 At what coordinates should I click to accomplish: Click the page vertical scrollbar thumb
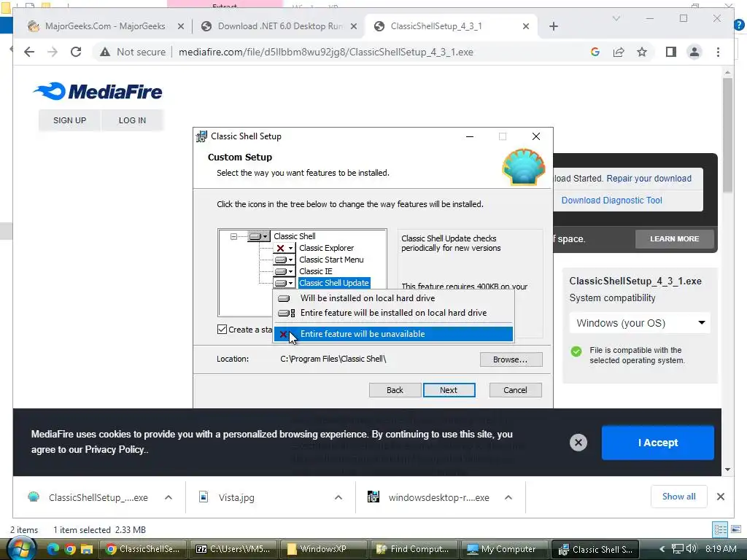click(727, 135)
